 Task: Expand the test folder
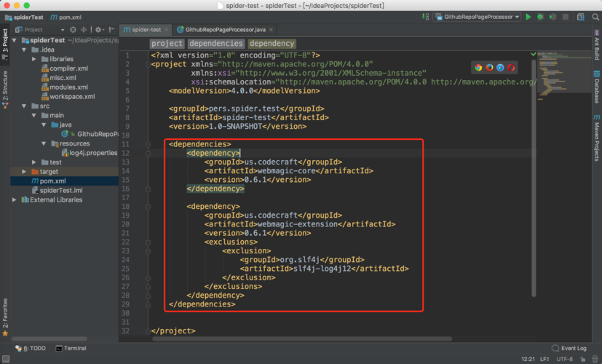tap(33, 162)
